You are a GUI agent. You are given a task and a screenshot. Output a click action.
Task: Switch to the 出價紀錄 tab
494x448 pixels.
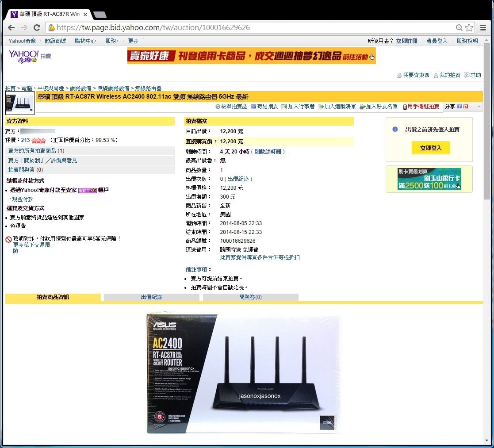coord(151,297)
